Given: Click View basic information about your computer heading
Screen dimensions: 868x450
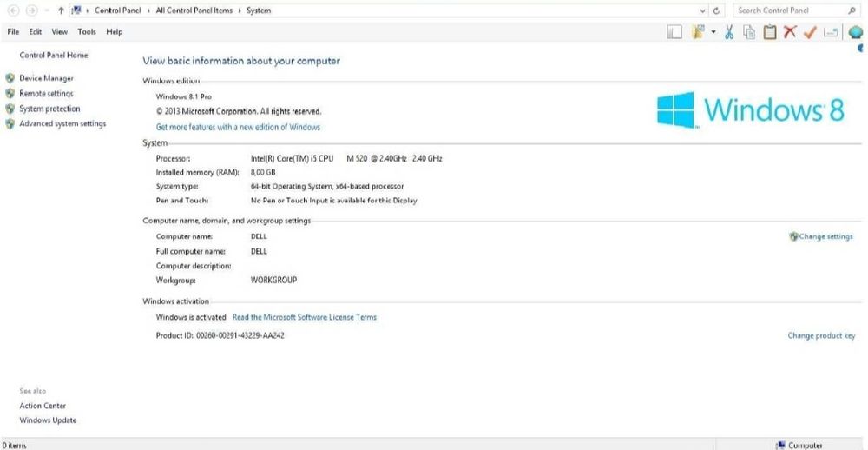Looking at the screenshot, I should [x=241, y=61].
